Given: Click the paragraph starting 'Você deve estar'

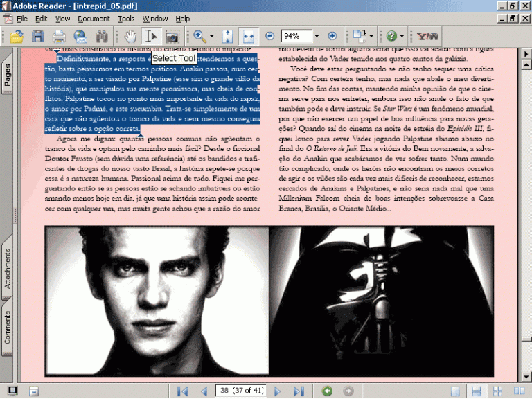Looking at the screenshot, I should (x=386, y=139).
